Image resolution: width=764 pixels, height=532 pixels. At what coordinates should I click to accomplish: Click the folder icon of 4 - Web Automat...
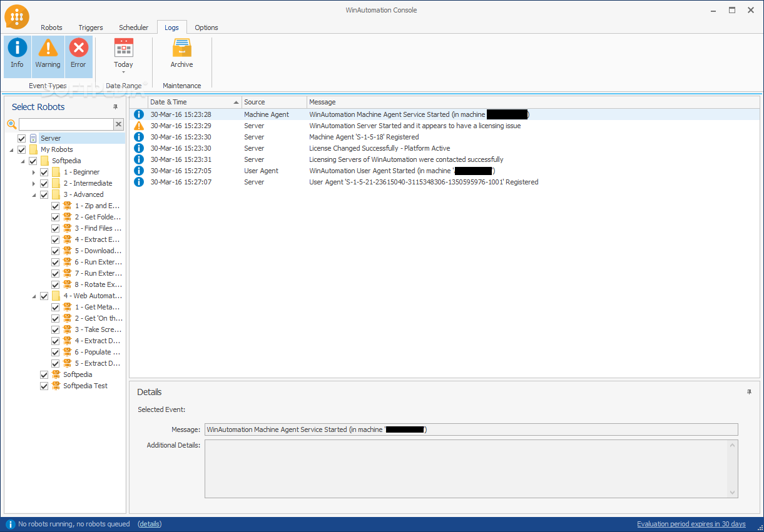(56, 296)
